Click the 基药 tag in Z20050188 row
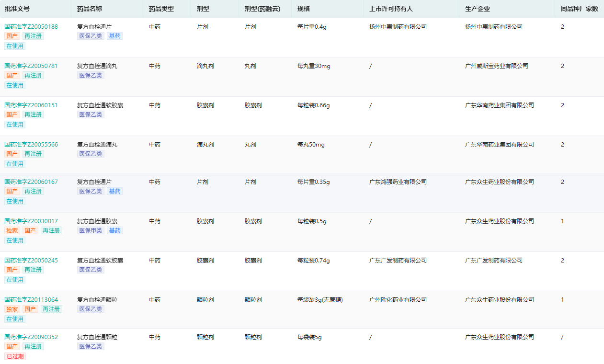 point(114,36)
